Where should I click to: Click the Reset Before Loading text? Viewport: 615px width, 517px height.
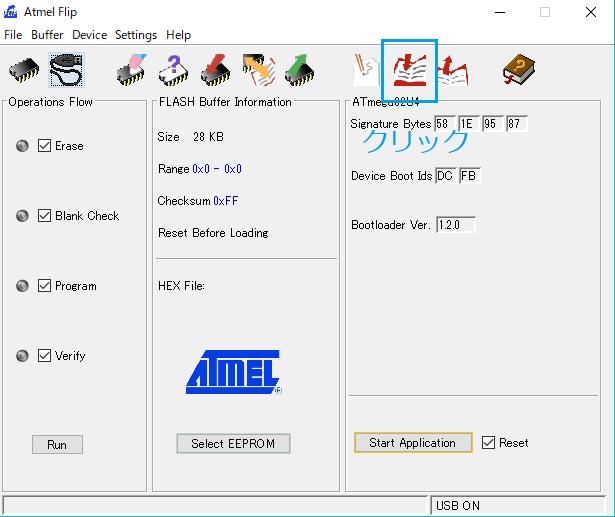[213, 233]
